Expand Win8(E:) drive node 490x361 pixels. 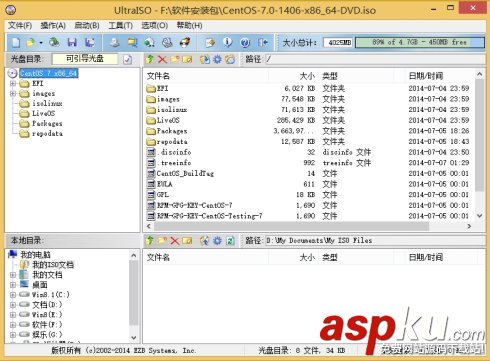click(13, 315)
